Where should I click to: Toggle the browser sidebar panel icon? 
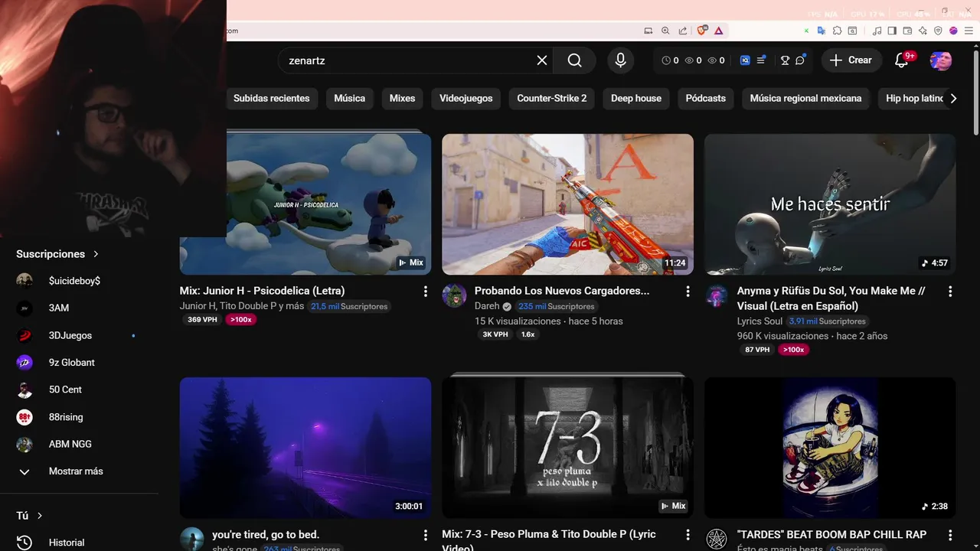[892, 31]
